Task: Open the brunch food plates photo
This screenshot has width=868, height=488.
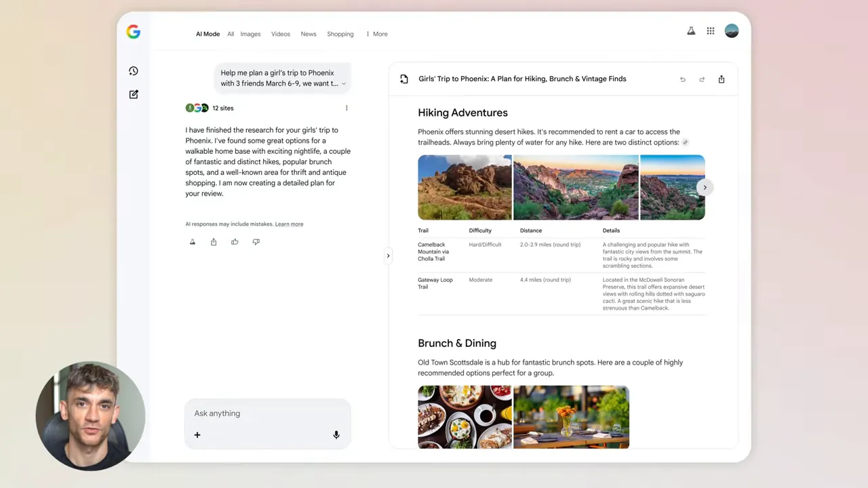Action: point(465,417)
